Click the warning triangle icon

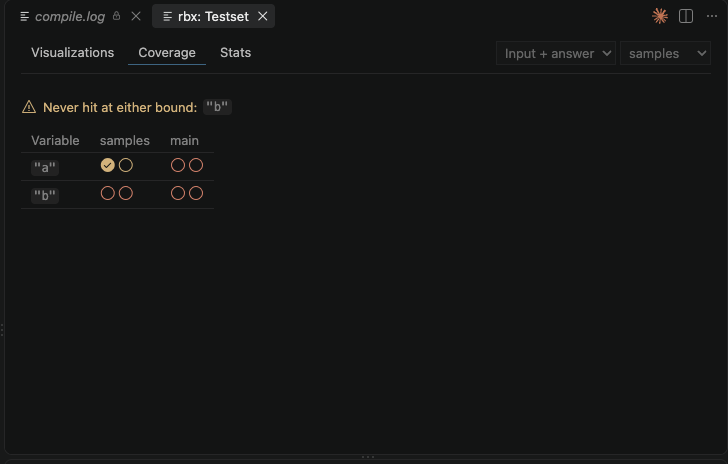pos(29,107)
